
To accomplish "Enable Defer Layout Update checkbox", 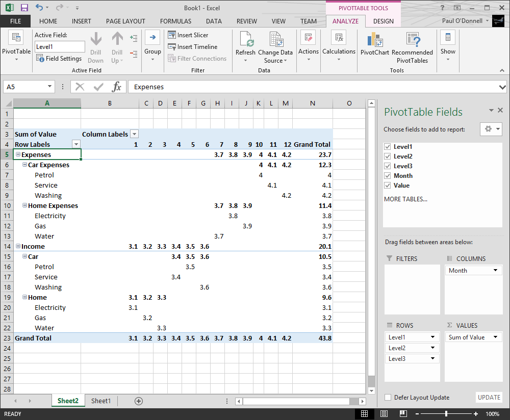I will [x=388, y=398].
